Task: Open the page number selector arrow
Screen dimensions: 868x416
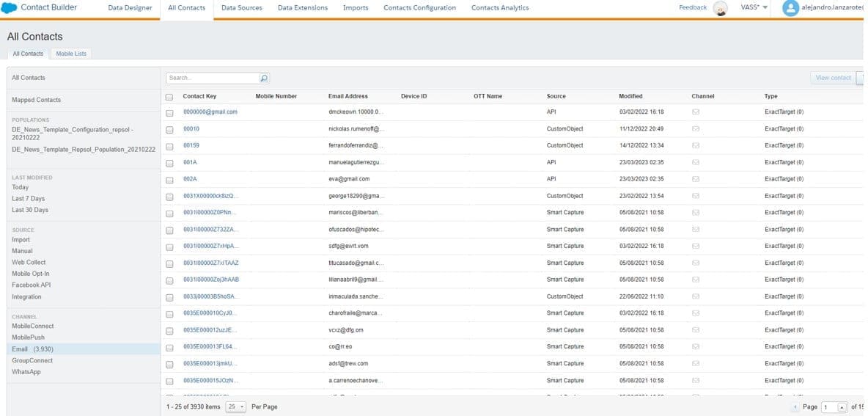Action: (842, 406)
